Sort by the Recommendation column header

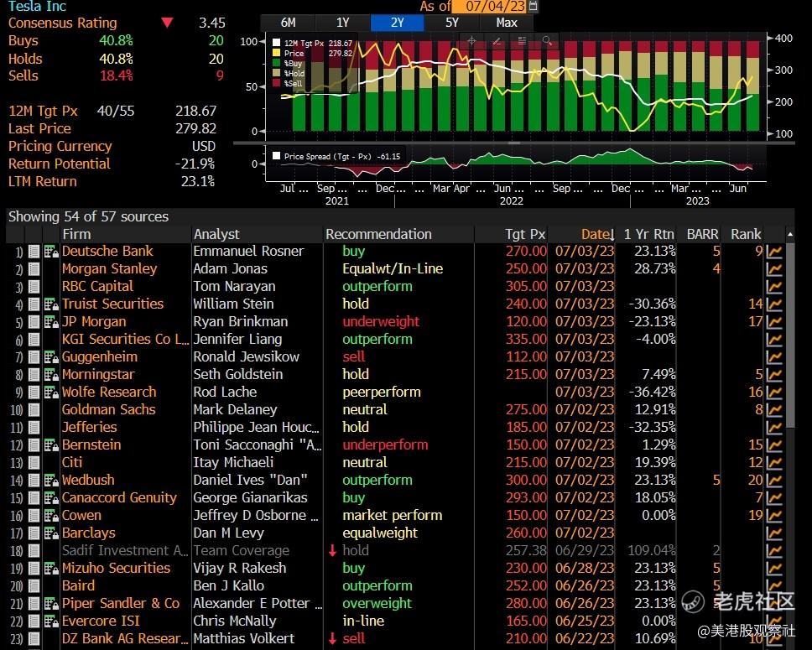[x=378, y=234]
